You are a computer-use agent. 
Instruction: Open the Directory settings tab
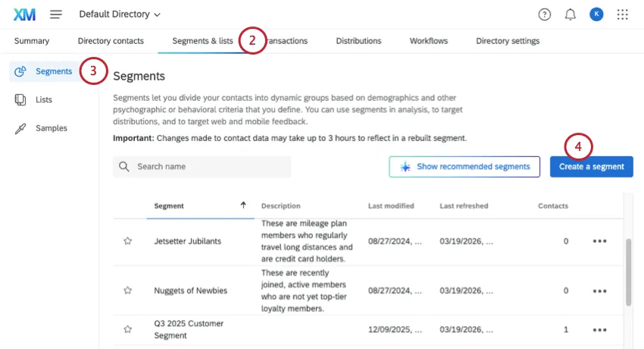pos(508,41)
